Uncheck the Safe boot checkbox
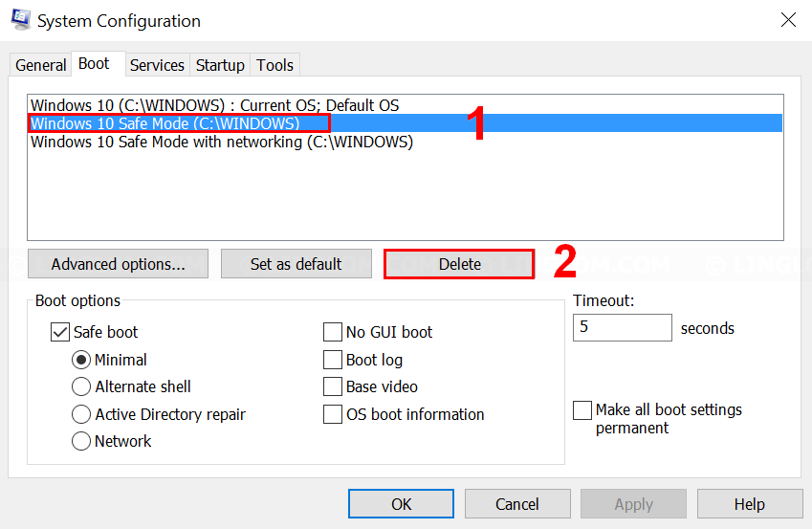This screenshot has height=529, width=812. click(x=60, y=332)
